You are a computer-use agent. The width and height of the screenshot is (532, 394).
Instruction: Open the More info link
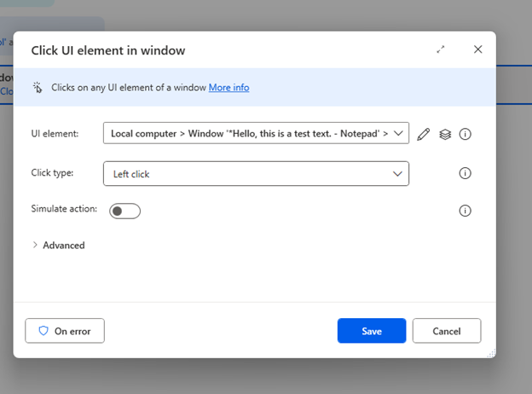tap(228, 87)
